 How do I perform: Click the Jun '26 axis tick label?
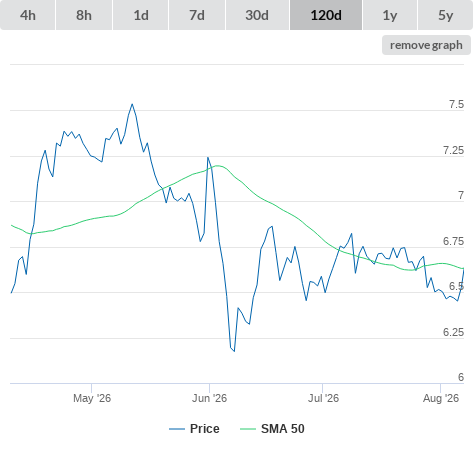[x=209, y=398]
